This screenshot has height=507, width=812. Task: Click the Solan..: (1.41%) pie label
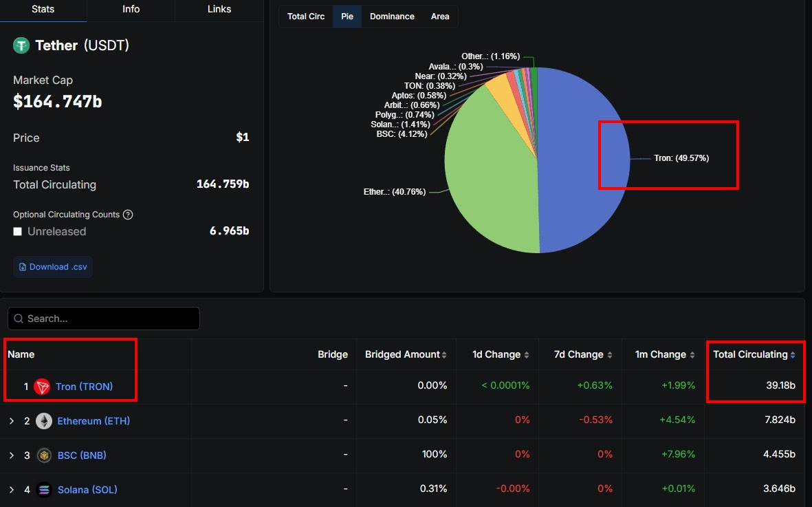coord(400,125)
